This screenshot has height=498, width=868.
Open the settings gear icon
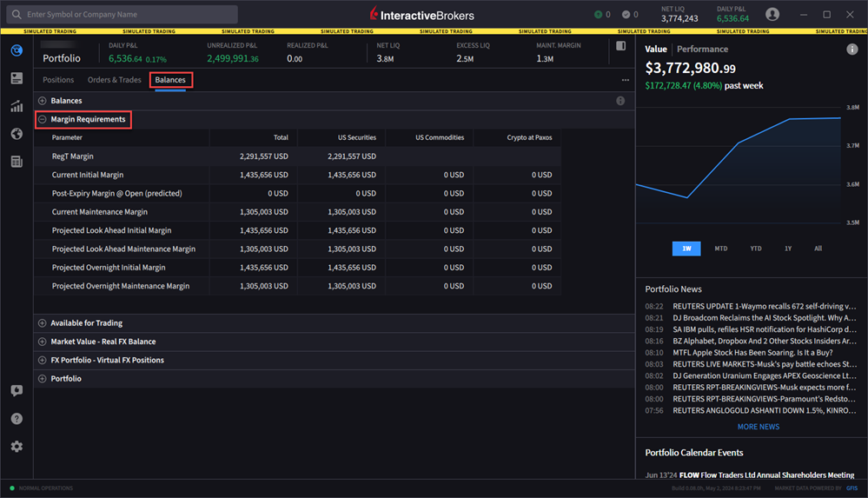[17, 446]
